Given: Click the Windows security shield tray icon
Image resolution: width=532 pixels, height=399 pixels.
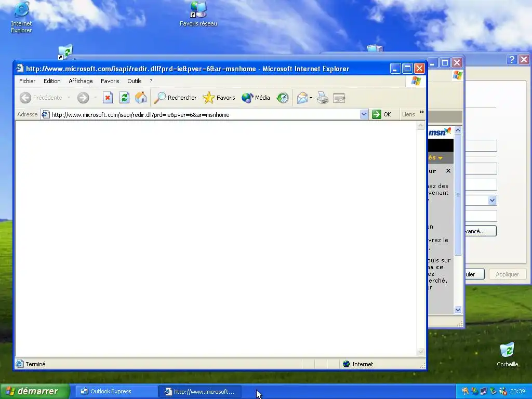Looking at the screenshot, I should coord(475,391).
